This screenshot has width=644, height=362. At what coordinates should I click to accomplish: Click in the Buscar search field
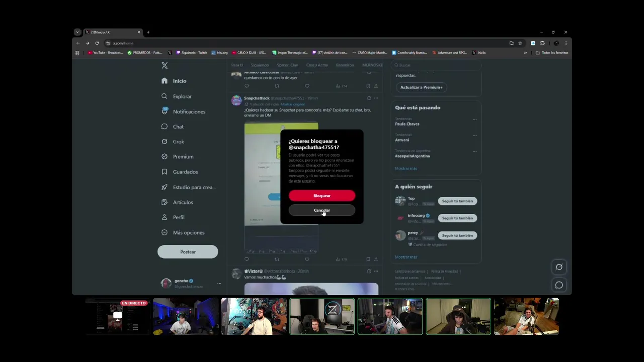pyautogui.click(x=436, y=65)
